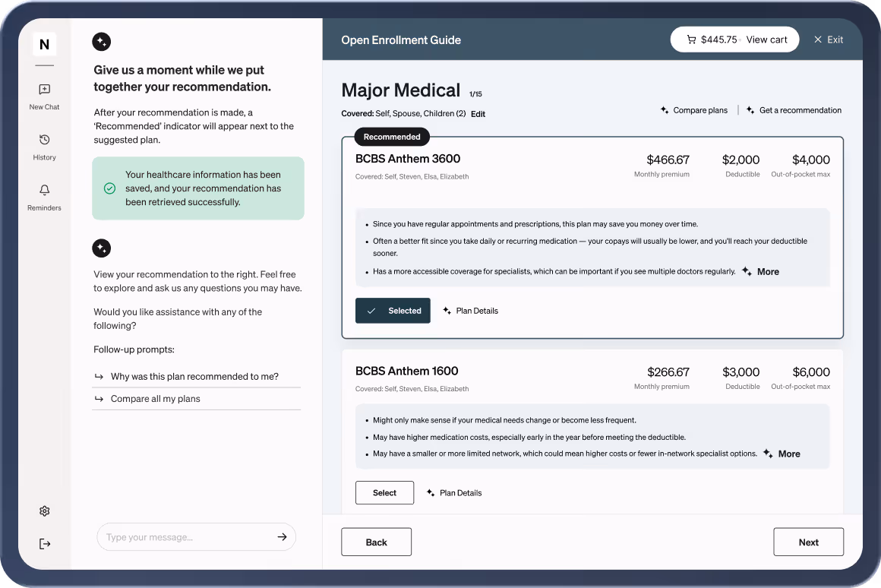Viewport: 881px width, 588px height.
Task: Click the sparkle avatar above 'Give us a moment'
Action: coord(102,42)
